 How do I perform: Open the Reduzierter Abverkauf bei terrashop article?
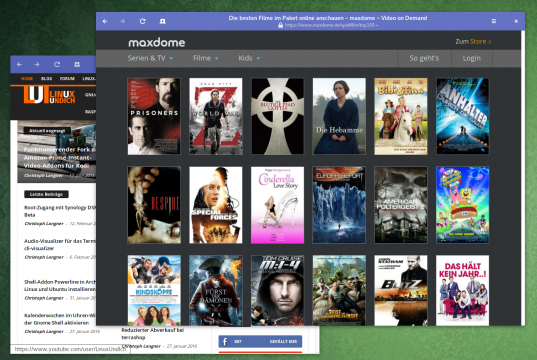pos(153,334)
